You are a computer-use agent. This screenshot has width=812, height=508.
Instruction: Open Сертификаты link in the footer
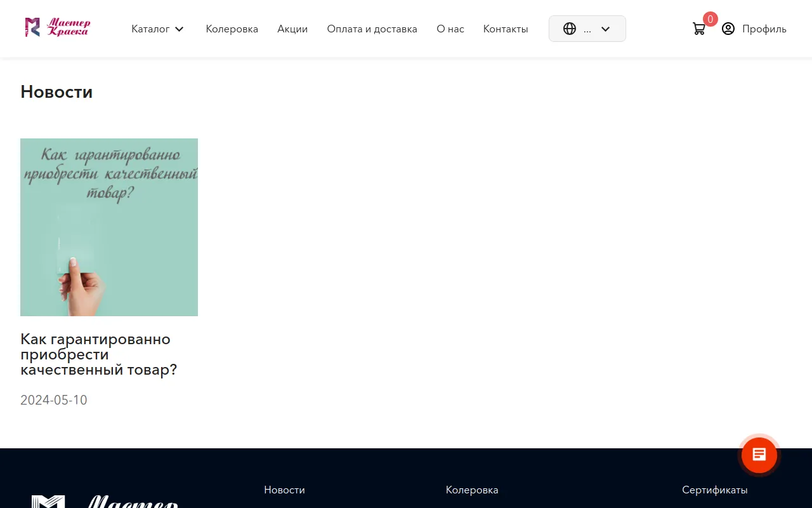(x=715, y=490)
